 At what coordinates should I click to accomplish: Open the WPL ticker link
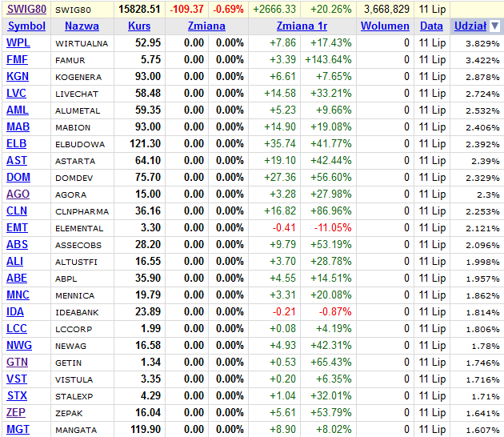click(x=18, y=43)
